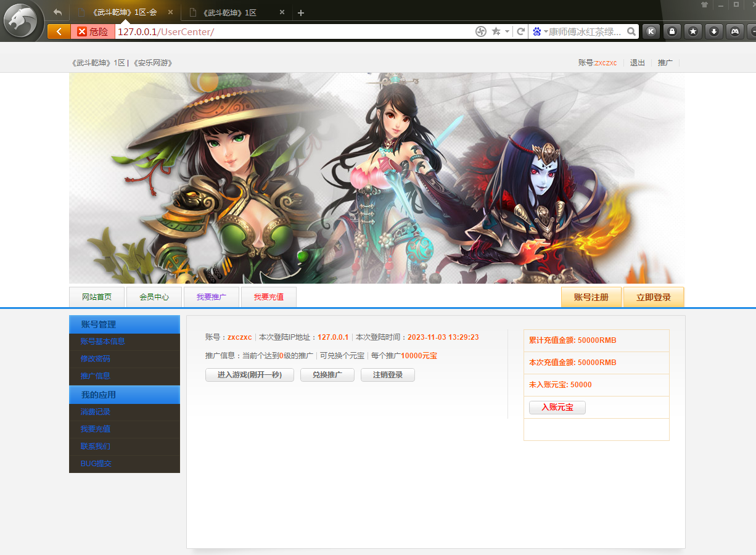This screenshot has width=756, height=555.
Task: Click the K toolbar icon
Action: (651, 31)
